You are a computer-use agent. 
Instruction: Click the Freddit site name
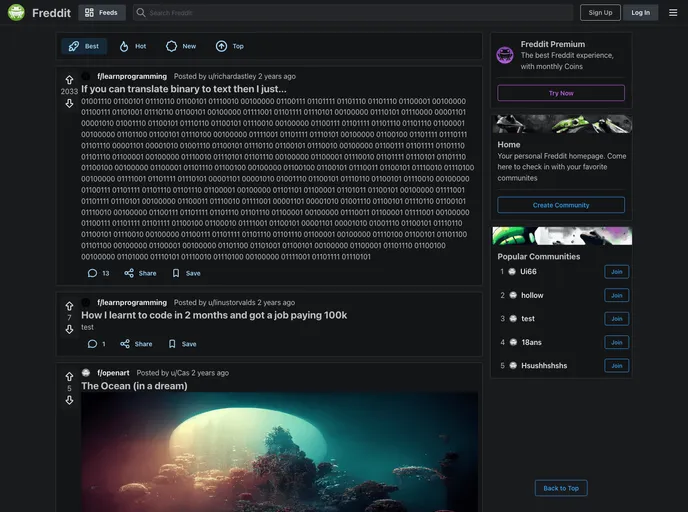point(51,13)
